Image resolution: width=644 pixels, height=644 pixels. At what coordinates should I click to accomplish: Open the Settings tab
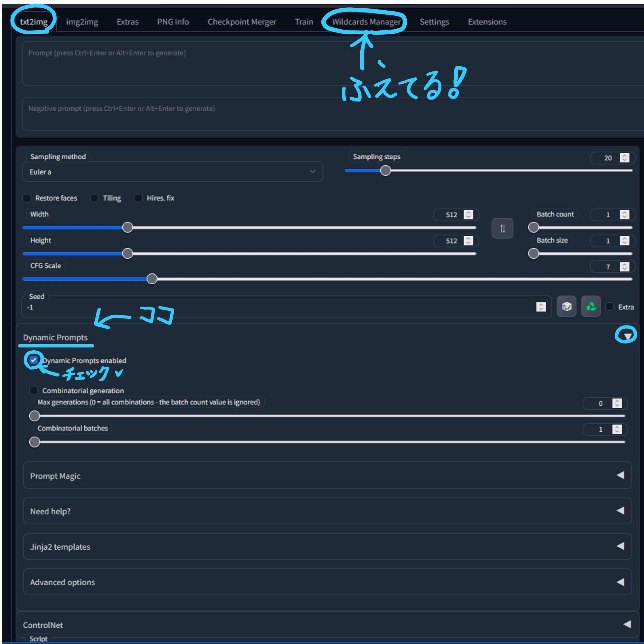(x=434, y=22)
